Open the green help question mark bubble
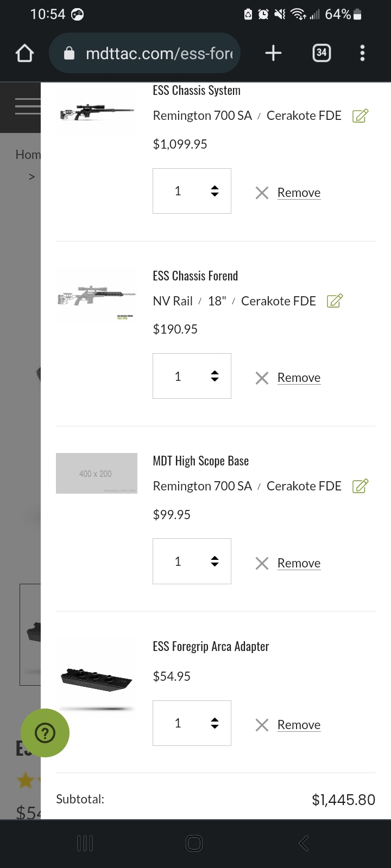The width and height of the screenshot is (391, 868). click(x=45, y=733)
